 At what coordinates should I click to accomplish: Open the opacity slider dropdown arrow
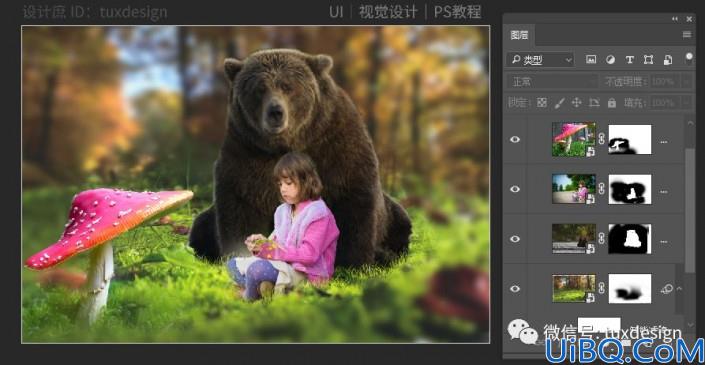(x=687, y=82)
